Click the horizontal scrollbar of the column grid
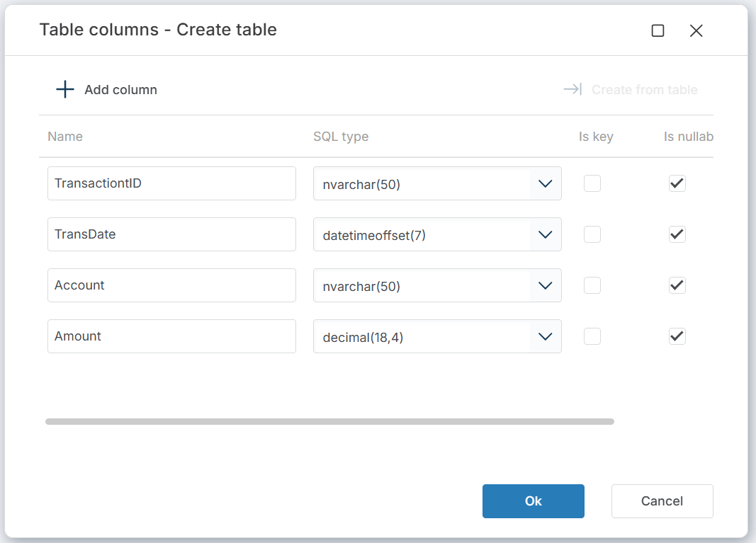This screenshot has width=756, height=543. coord(329,421)
